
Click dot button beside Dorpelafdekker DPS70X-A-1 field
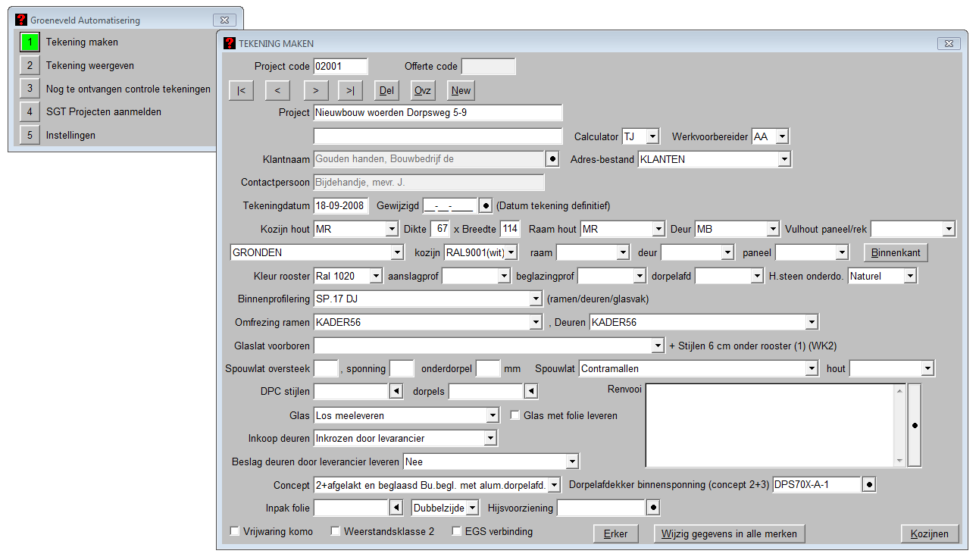[869, 484]
